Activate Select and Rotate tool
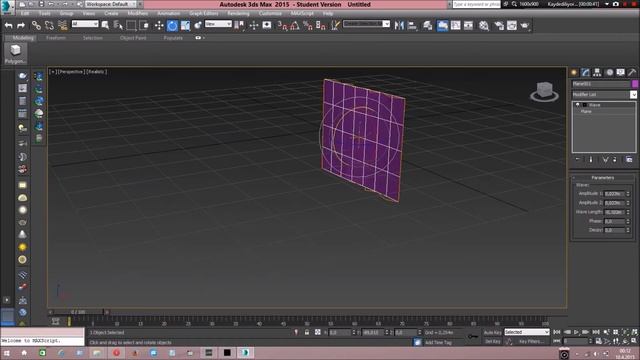This screenshot has height=360, width=640. [x=172, y=25]
